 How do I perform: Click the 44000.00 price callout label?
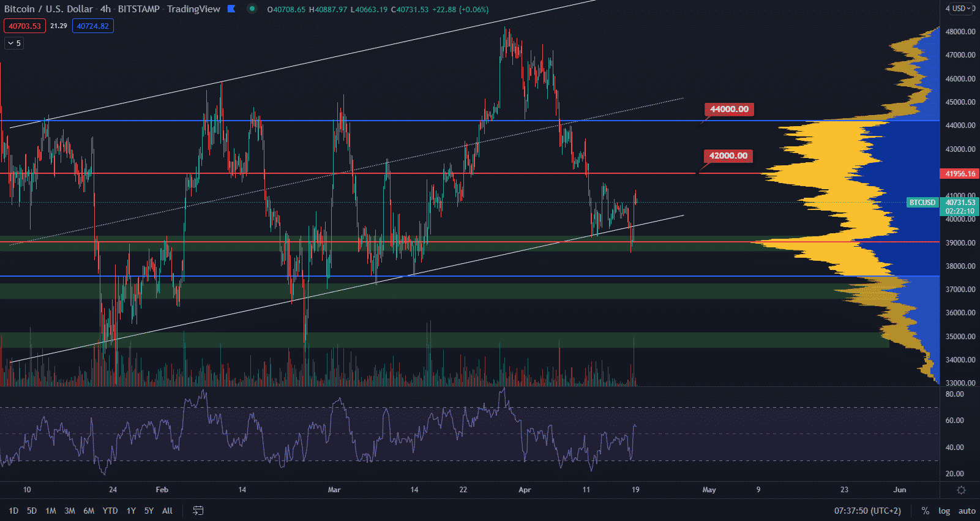point(729,110)
